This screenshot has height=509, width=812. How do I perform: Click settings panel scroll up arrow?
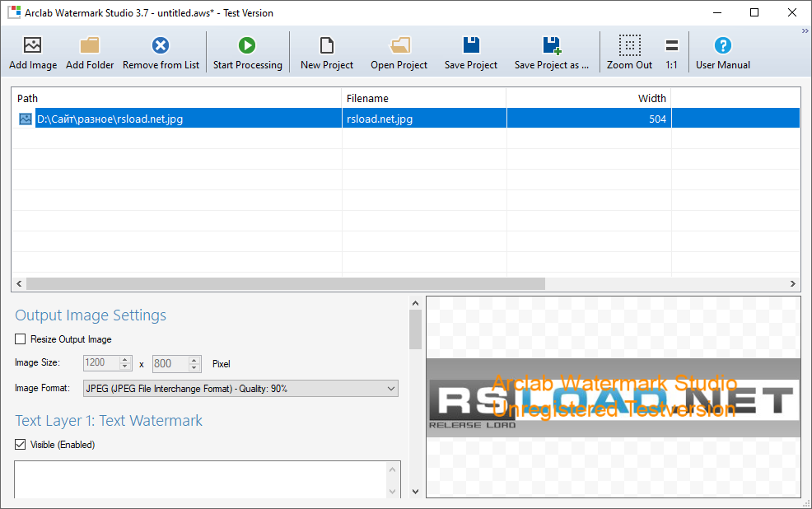[415, 303]
